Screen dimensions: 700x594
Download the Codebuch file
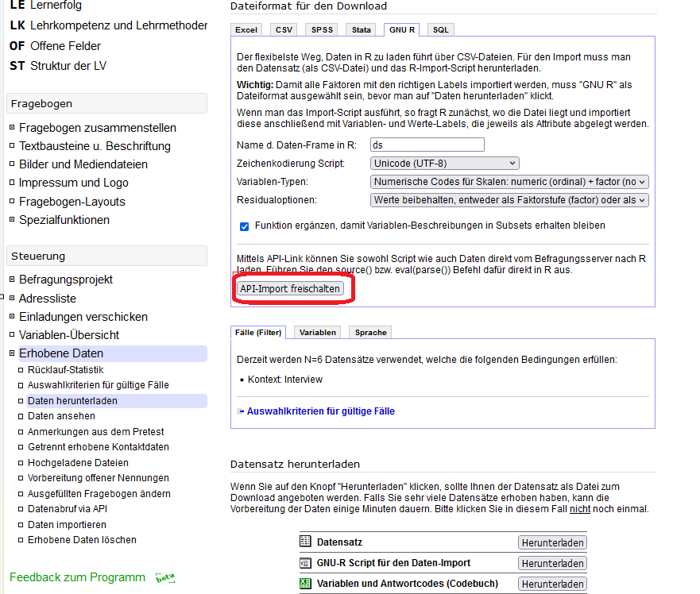(553, 584)
